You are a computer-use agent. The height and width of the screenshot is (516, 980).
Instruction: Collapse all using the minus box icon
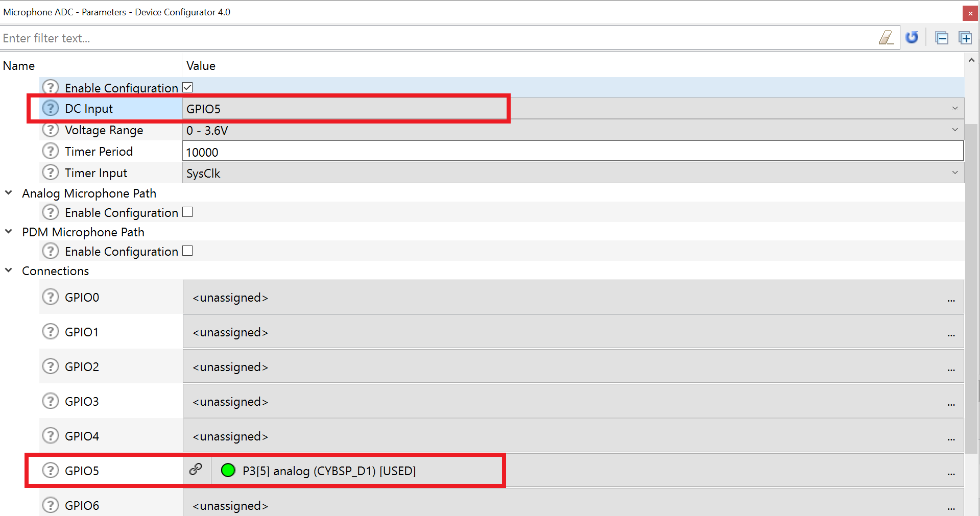pyautogui.click(x=942, y=38)
